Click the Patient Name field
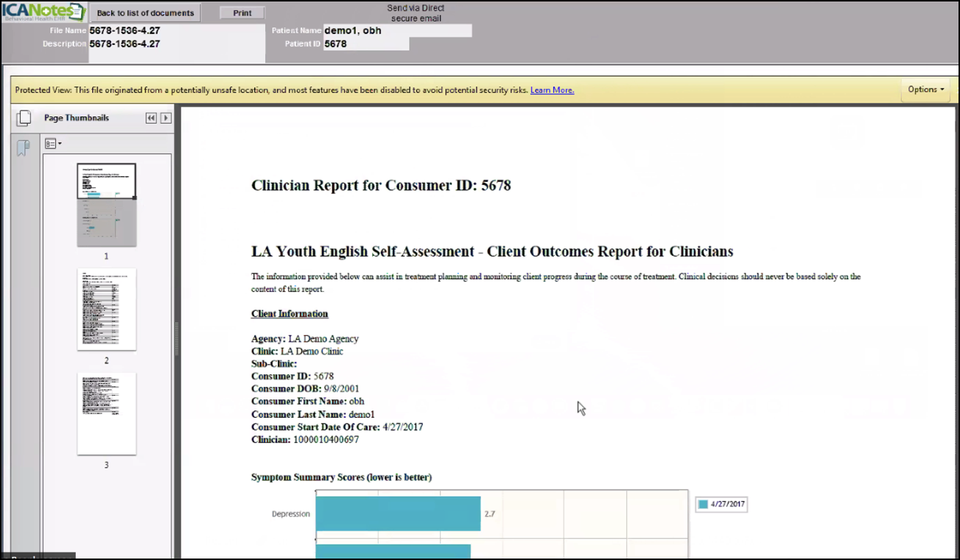 [397, 31]
